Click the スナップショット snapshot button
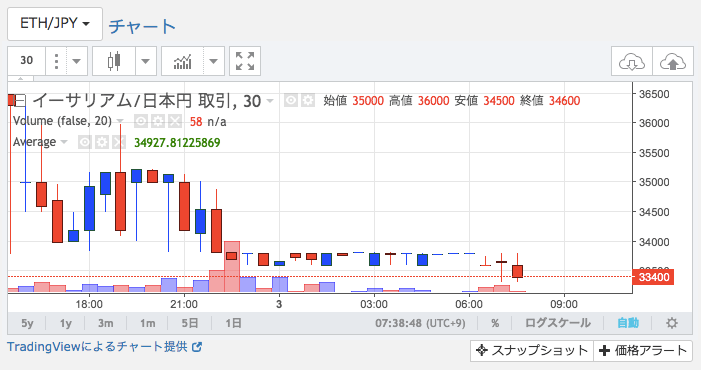The height and width of the screenshot is (370, 701). pyautogui.click(x=532, y=351)
